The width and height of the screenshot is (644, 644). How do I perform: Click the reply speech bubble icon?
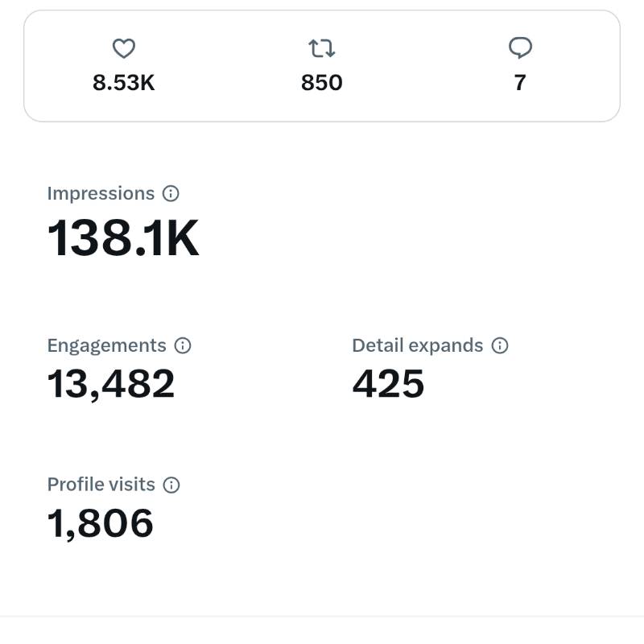[520, 48]
